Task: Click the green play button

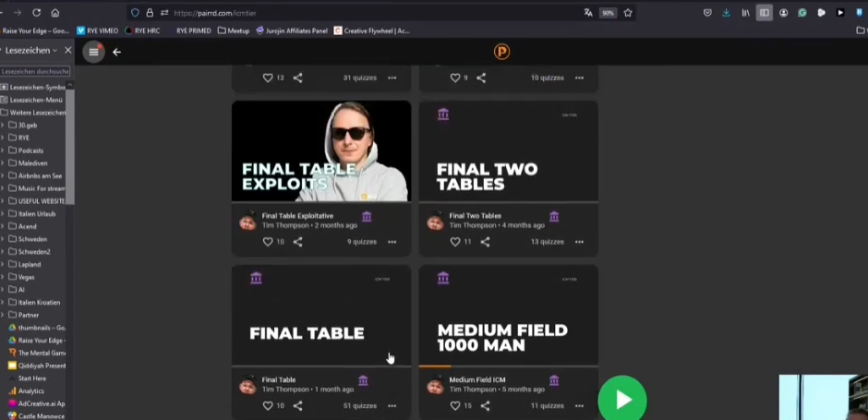Action: point(622,400)
